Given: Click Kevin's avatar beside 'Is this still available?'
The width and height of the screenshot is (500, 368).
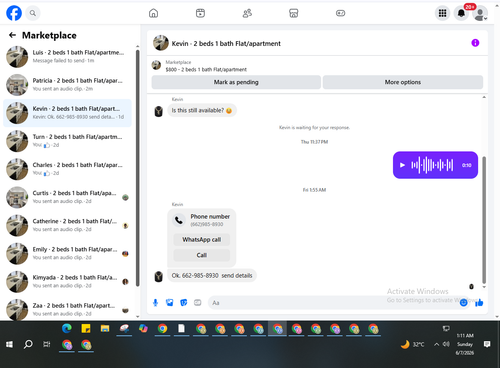Looking at the screenshot, I should click(x=159, y=111).
